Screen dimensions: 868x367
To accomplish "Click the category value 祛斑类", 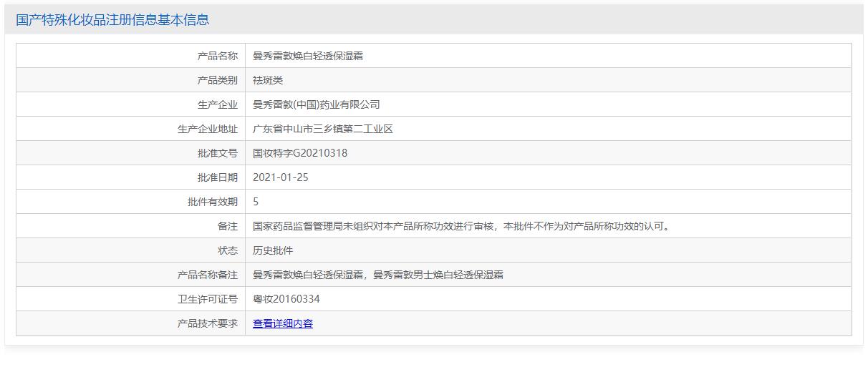I will click(x=268, y=80).
